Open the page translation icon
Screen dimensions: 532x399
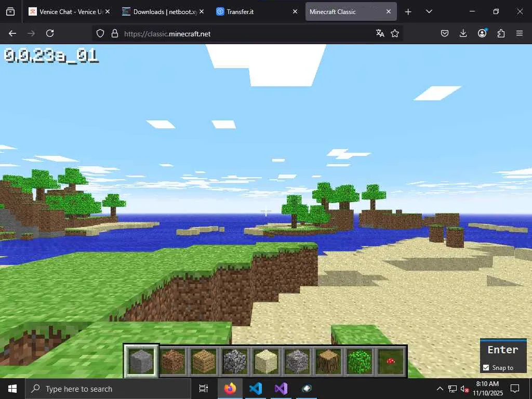tap(380, 33)
